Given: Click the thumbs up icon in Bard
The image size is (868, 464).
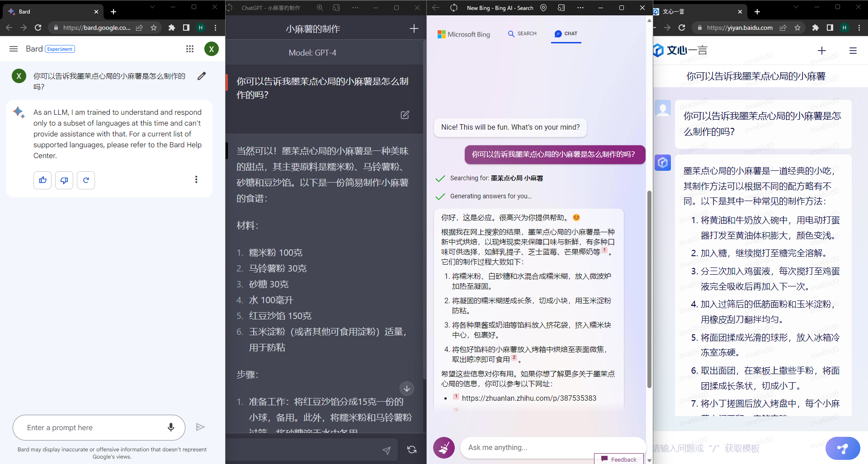Looking at the screenshot, I should tap(42, 180).
